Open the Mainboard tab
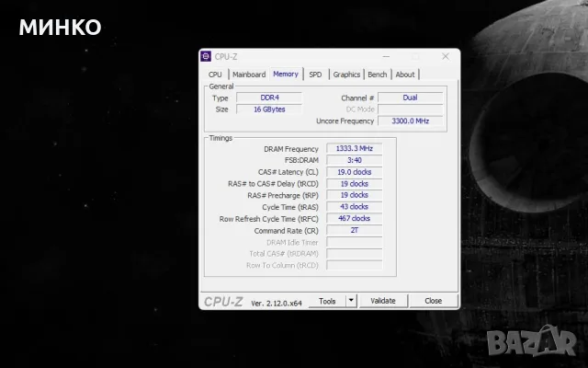The width and height of the screenshot is (588, 368). (x=249, y=75)
